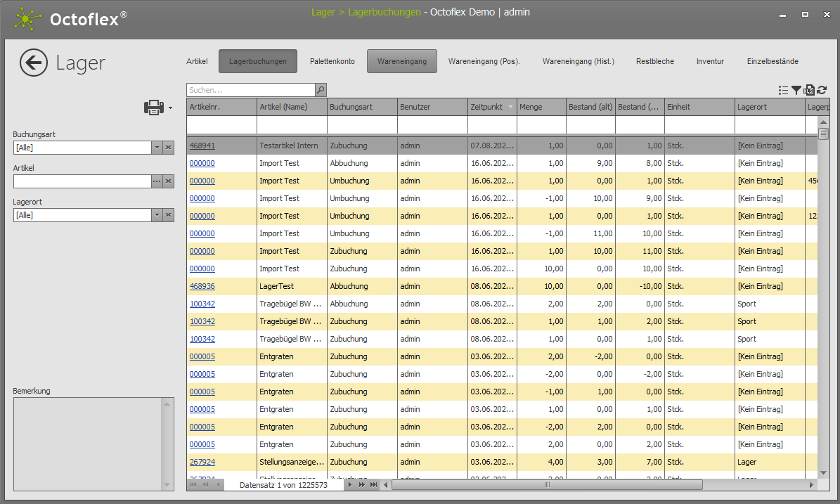Screen dimensions: 840x504
Task: Click into the Suchen search field
Action: pyautogui.click(x=250, y=90)
